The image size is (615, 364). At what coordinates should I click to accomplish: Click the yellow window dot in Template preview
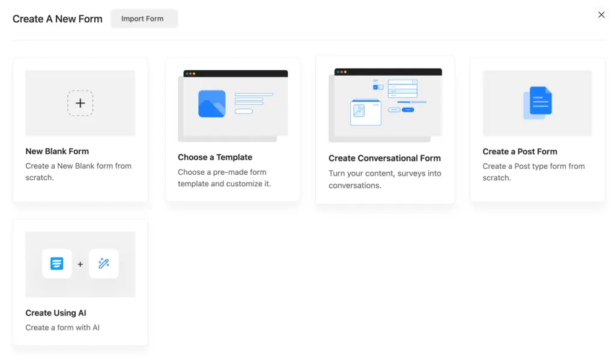[194, 74]
